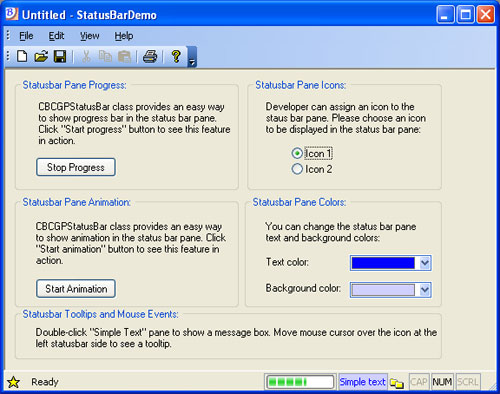Screen dimensions: 500x394
Task: Click the NUM indicator pane
Action: (442, 382)
